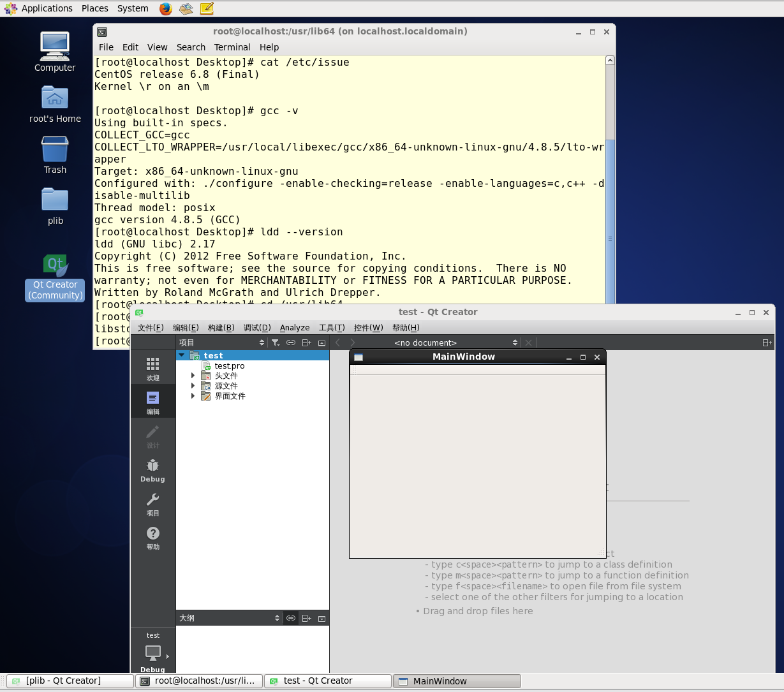Open Terminal menu in the terminal window
Image resolution: width=784 pixels, height=692 pixels.
[x=232, y=47]
